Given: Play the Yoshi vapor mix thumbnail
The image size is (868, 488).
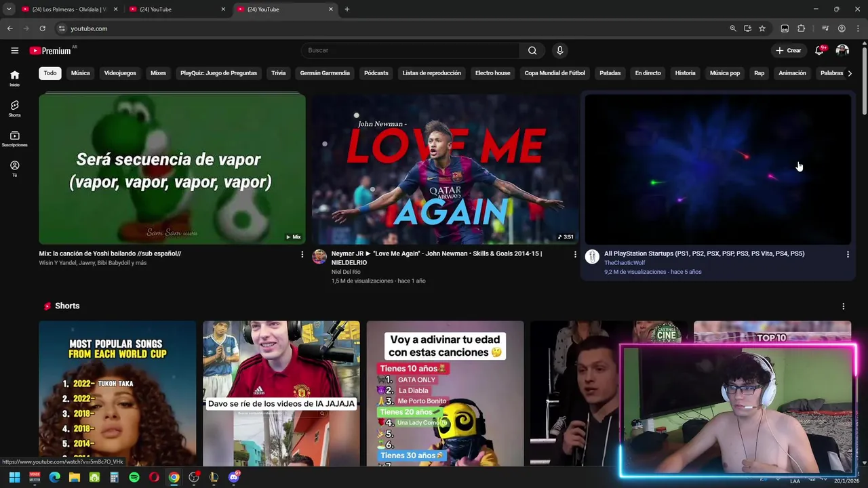Looking at the screenshot, I should (x=172, y=169).
